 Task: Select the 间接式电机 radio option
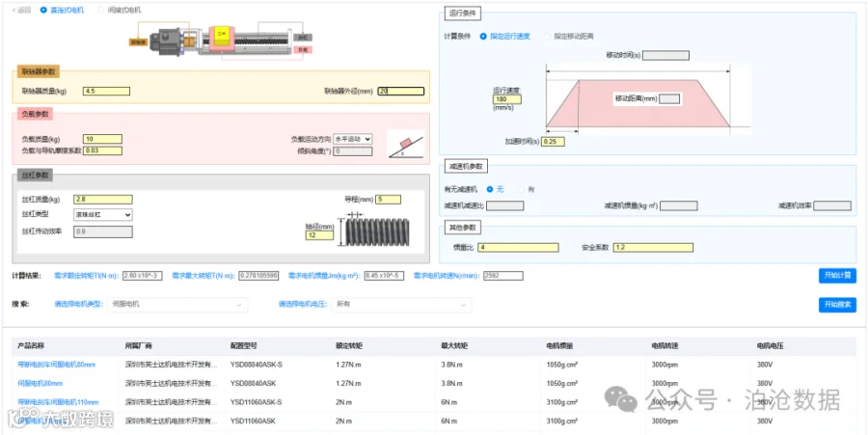coord(119,10)
